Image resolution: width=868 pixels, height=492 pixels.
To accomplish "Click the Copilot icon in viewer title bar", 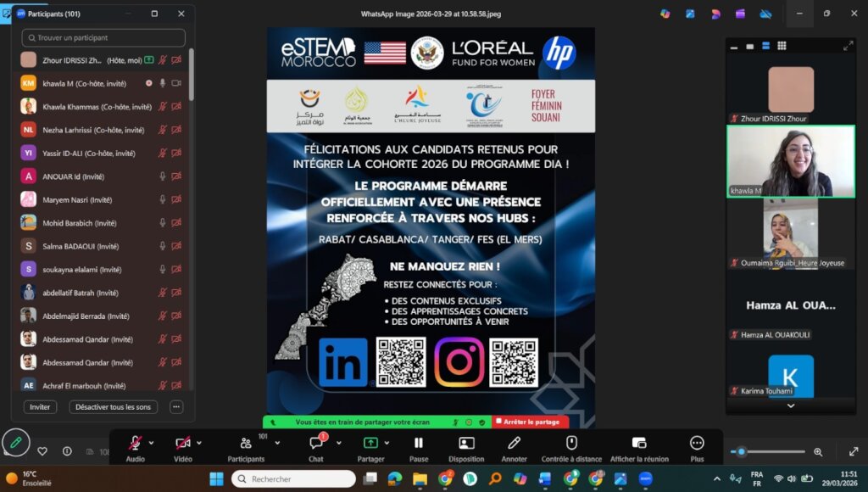I will tap(665, 14).
